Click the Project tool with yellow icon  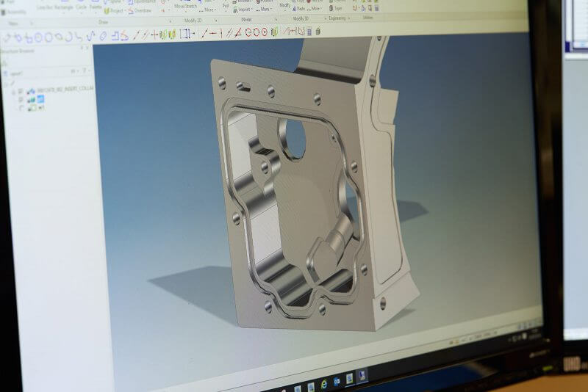point(114,11)
